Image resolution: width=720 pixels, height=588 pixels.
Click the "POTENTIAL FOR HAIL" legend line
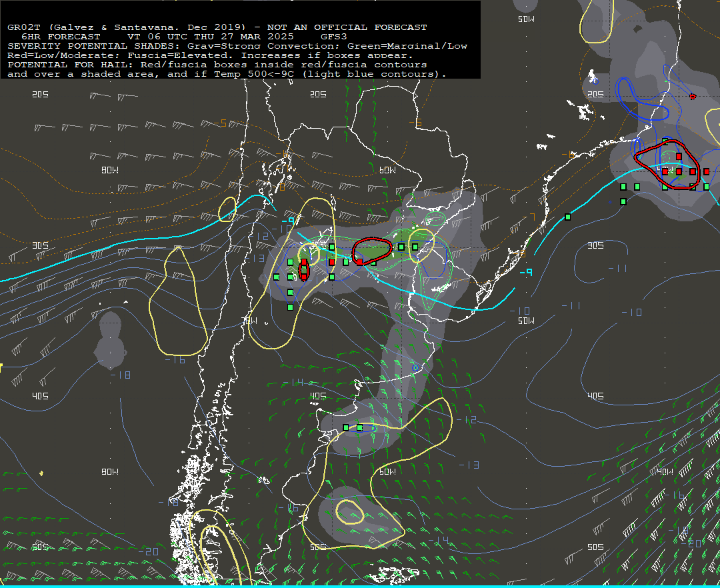tap(217, 65)
